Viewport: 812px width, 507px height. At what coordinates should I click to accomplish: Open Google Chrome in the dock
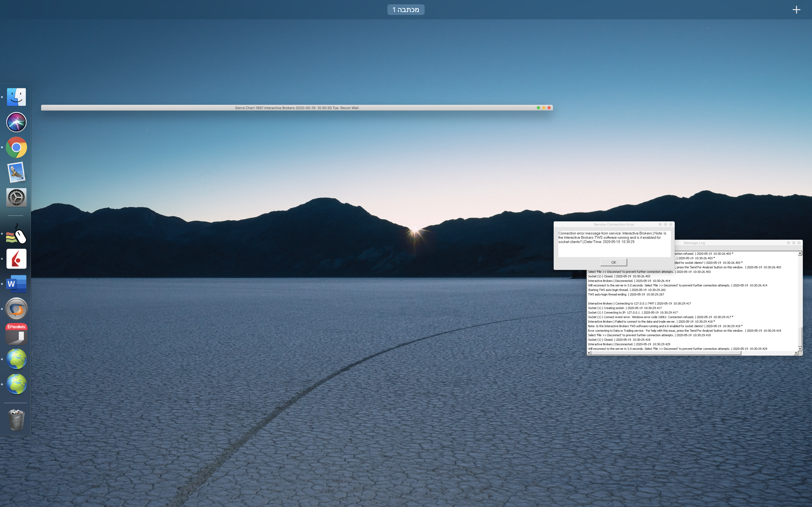(x=16, y=147)
